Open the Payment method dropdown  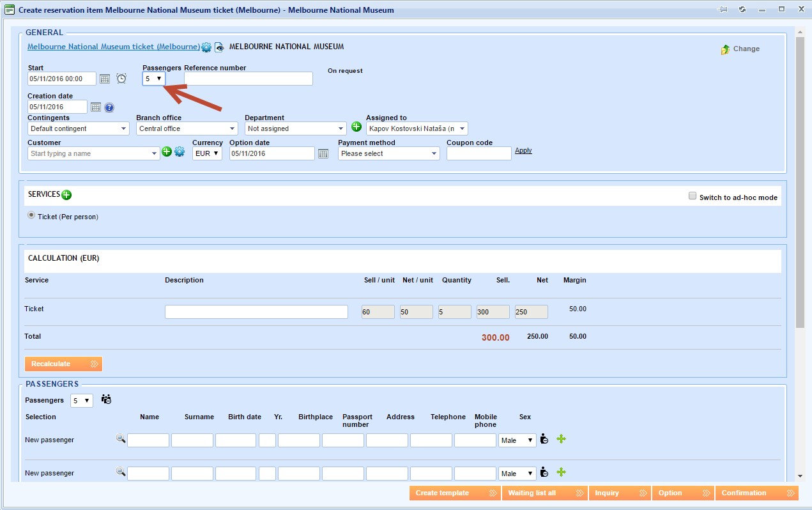(389, 153)
